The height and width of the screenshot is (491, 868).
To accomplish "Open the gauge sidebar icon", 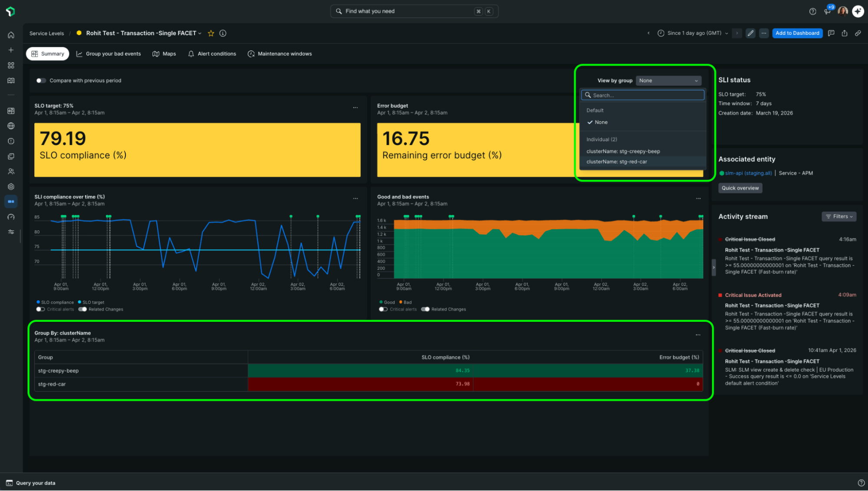I will click(11, 217).
